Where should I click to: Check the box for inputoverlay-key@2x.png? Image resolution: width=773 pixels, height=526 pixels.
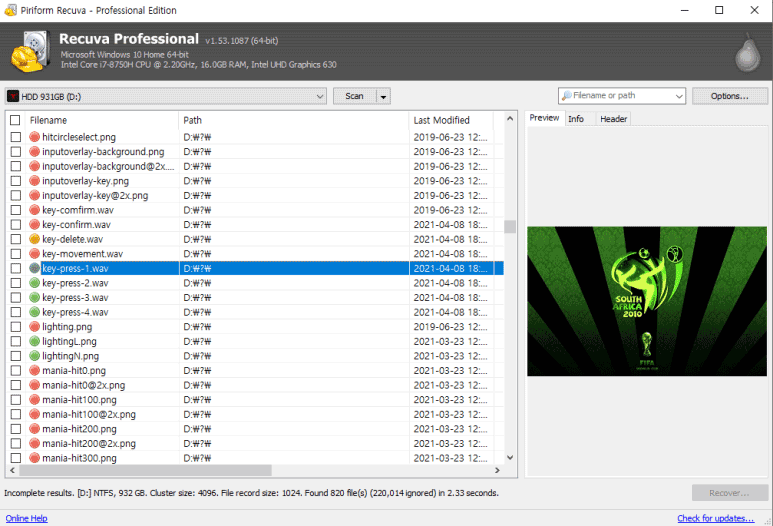pos(16,195)
